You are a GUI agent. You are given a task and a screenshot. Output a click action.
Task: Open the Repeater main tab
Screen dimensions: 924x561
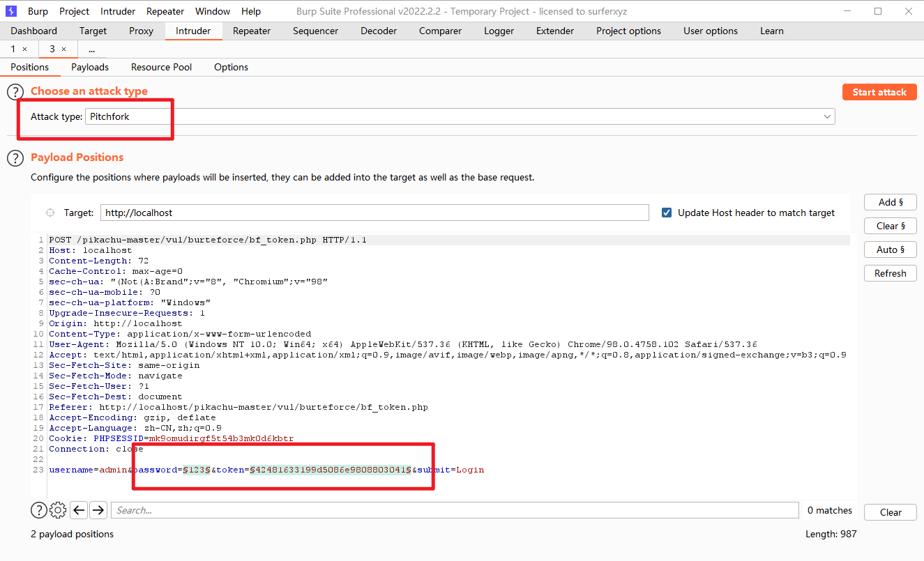click(252, 31)
